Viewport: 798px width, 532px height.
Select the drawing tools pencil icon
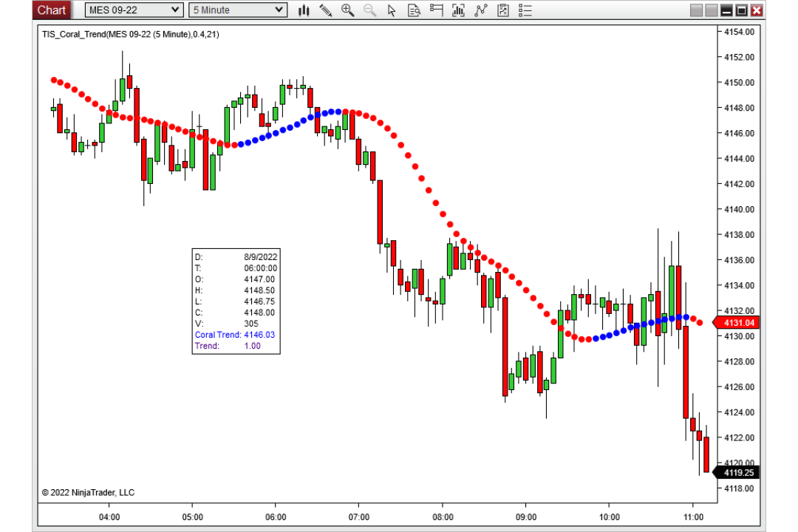coord(326,10)
